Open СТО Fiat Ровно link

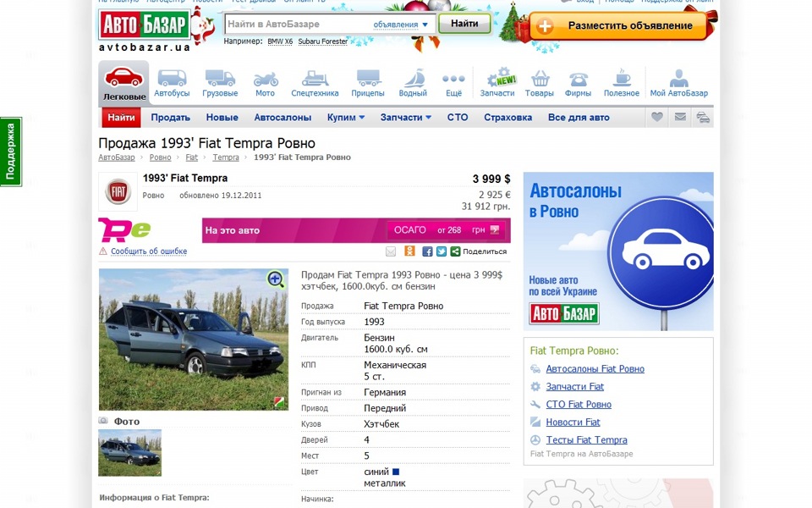579,405
